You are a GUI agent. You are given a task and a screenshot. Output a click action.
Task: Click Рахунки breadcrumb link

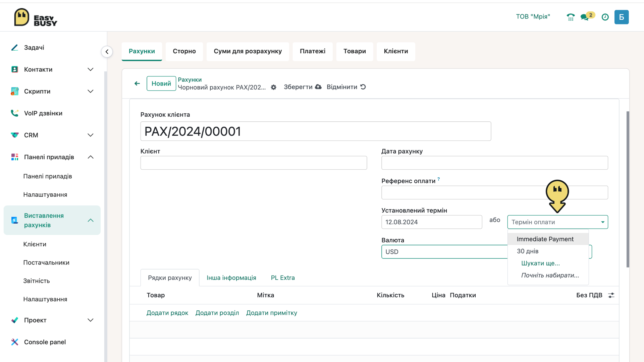[x=190, y=79]
